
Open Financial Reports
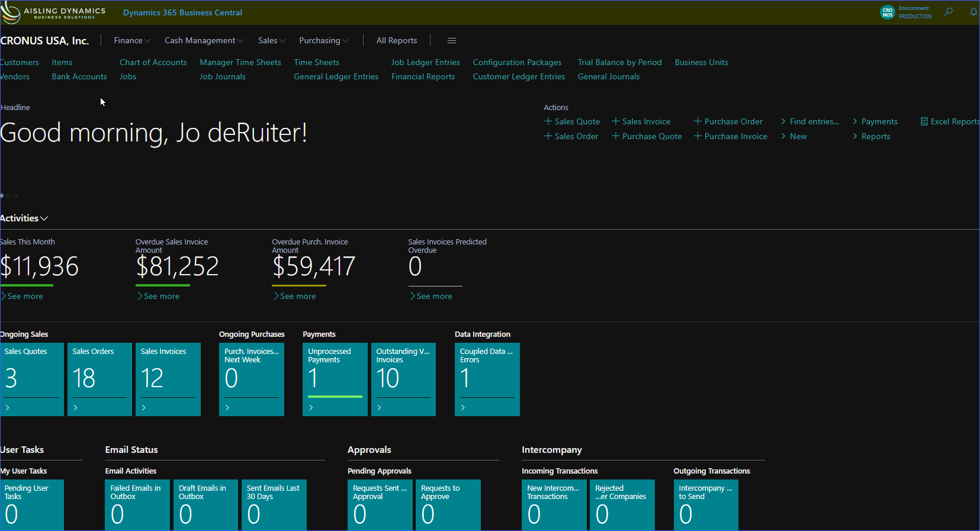[423, 76]
